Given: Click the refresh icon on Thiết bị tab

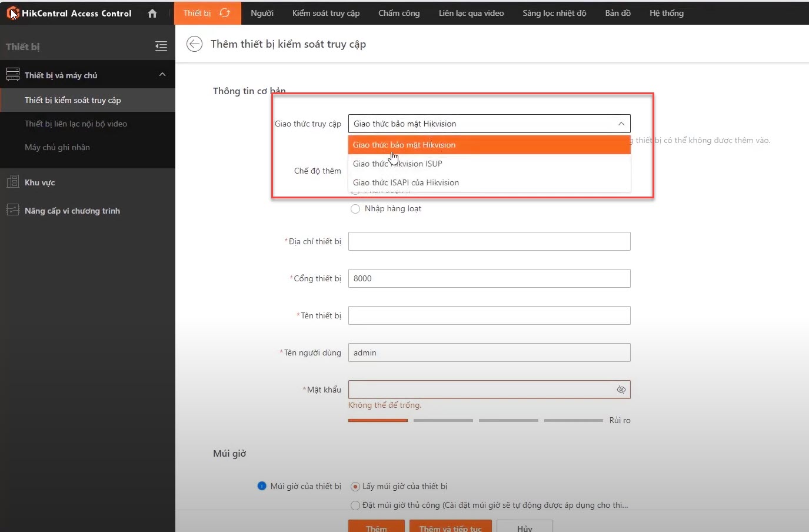Looking at the screenshot, I should (225, 13).
